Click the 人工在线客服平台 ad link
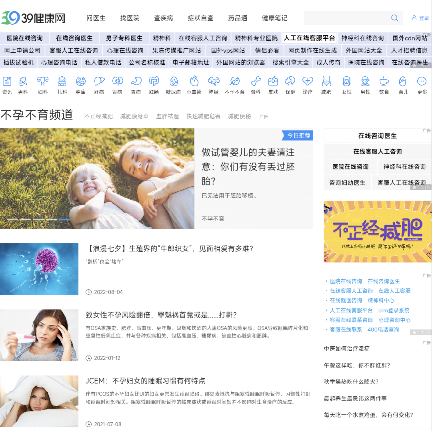The image size is (432, 431). click(309, 38)
